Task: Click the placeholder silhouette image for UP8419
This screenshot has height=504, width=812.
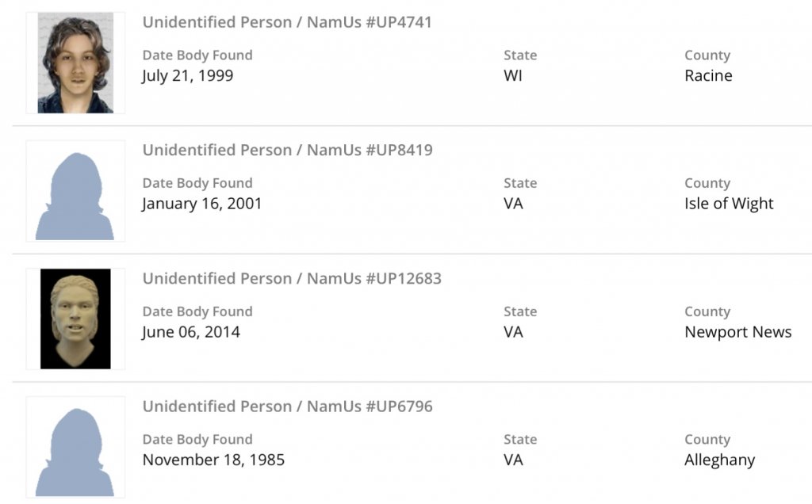Action: 75,192
